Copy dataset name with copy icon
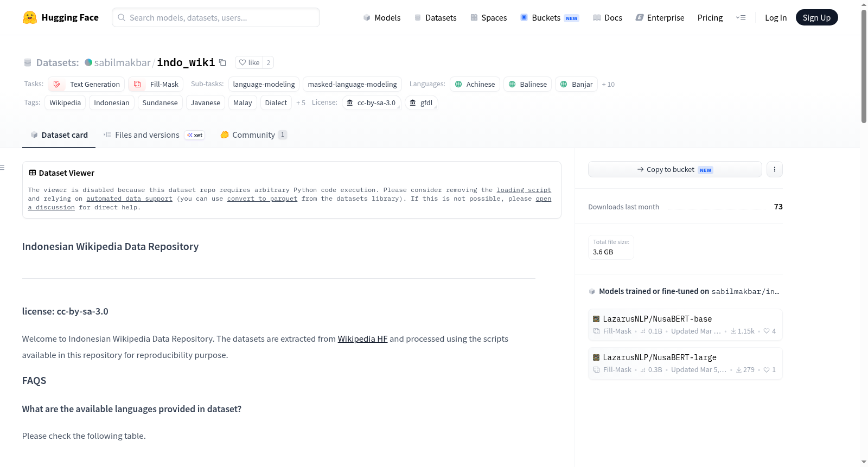 coord(222,62)
